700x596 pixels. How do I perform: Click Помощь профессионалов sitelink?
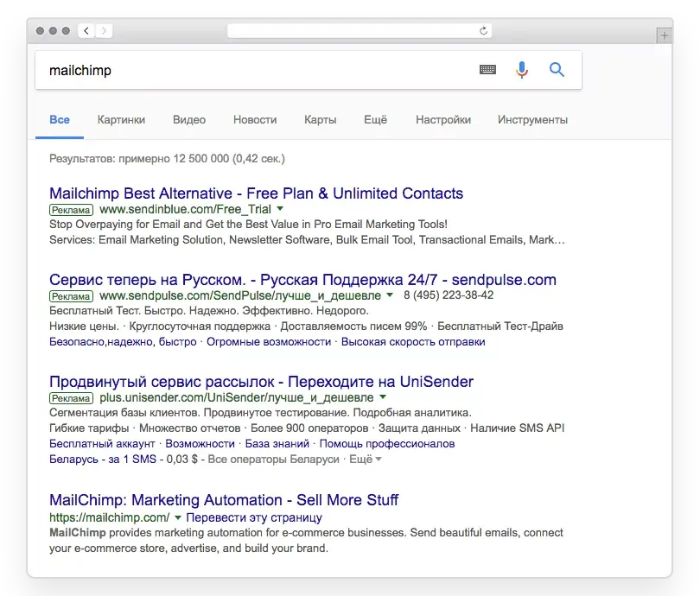click(387, 444)
